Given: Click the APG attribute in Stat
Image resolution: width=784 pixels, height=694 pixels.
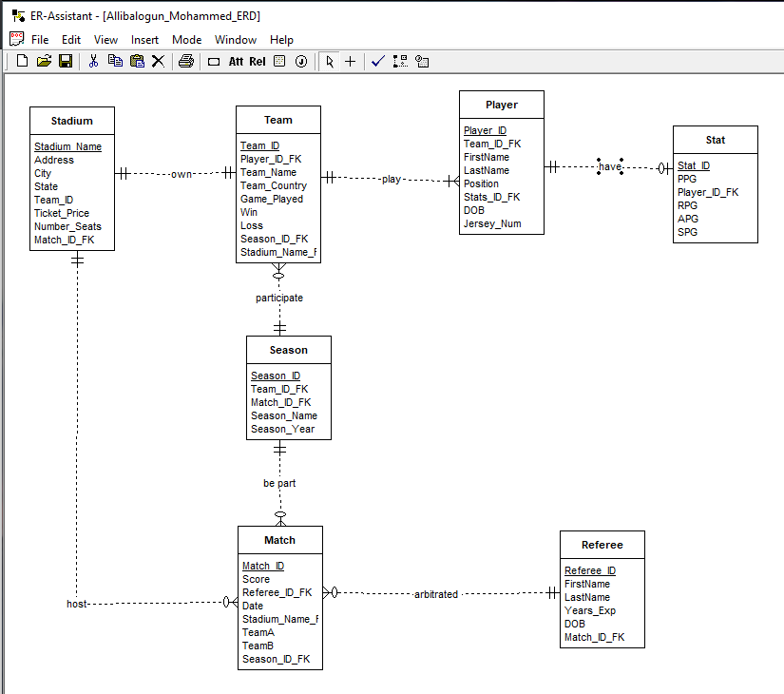Looking at the screenshot, I should (687, 219).
